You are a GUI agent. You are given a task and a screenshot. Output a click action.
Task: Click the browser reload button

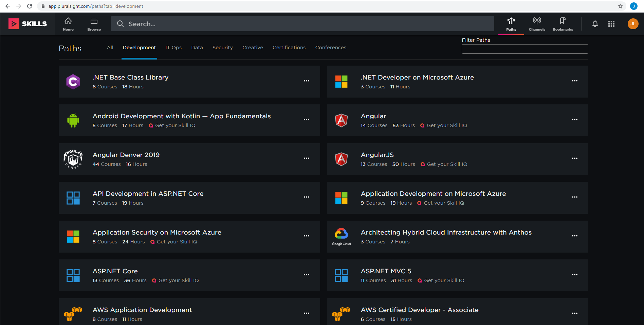click(x=30, y=6)
